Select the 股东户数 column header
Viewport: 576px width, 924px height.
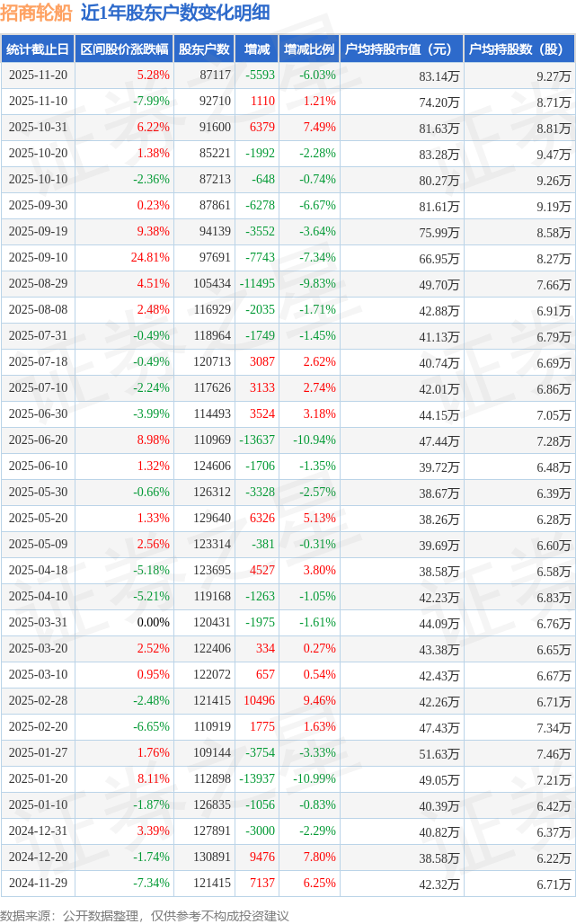click(204, 49)
